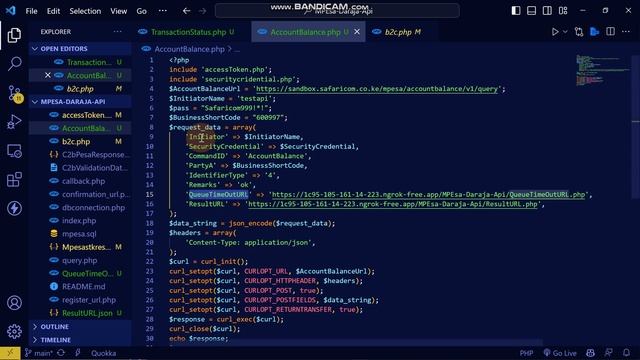This screenshot has height=360, width=640.
Task: Go back with the left arrow
Action: tap(187, 11)
